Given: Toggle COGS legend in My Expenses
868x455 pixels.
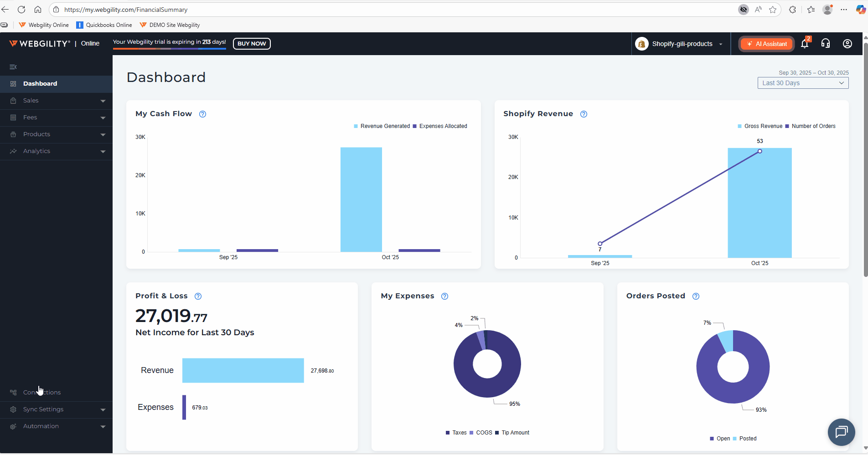Looking at the screenshot, I should (481, 433).
